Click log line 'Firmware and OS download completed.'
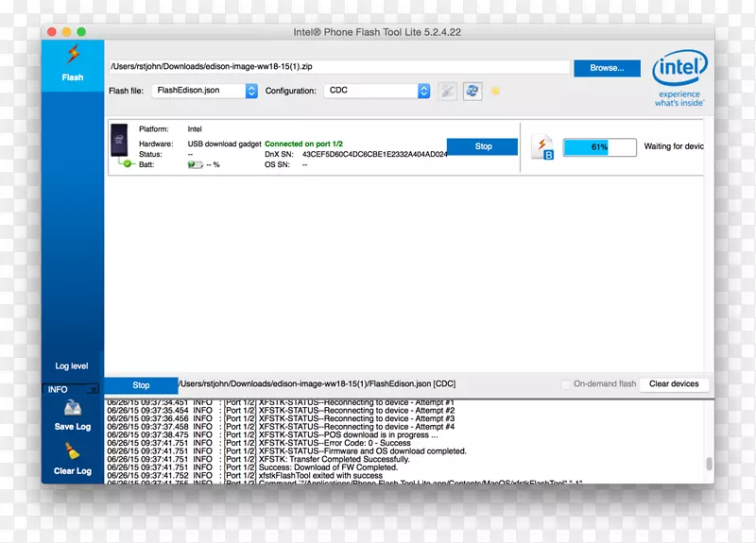756x543 pixels. [287, 451]
